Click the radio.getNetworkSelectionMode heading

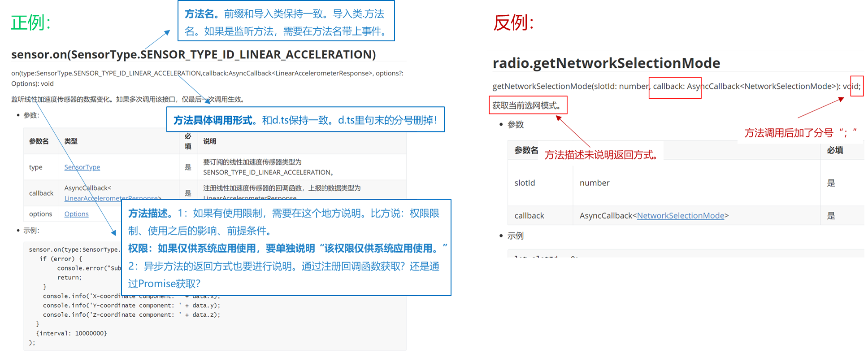(606, 63)
